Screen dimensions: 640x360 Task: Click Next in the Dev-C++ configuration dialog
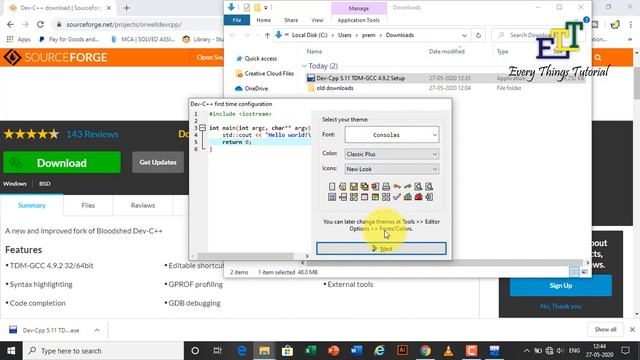click(381, 249)
